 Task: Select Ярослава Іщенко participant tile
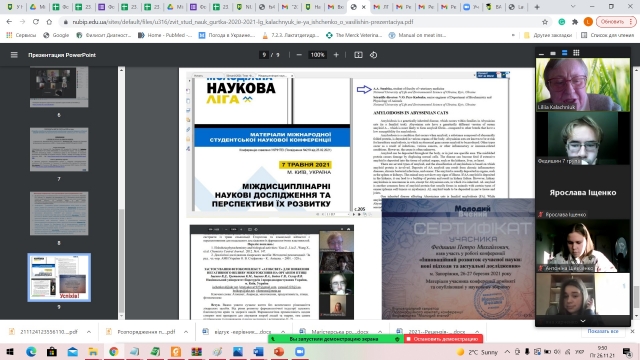(x=583, y=192)
